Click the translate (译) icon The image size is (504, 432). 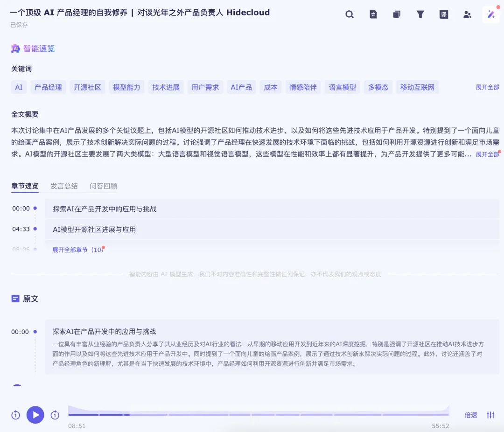coord(444,14)
